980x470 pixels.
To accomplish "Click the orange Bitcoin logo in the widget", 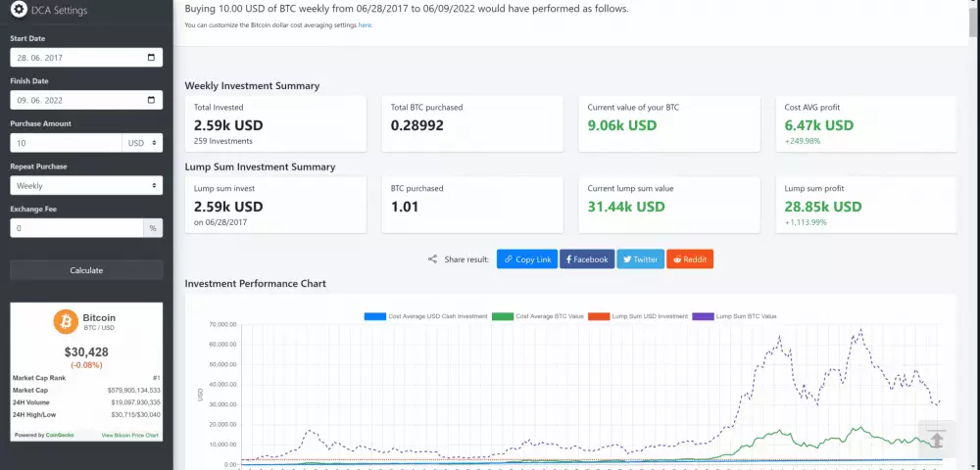I will point(67,321).
